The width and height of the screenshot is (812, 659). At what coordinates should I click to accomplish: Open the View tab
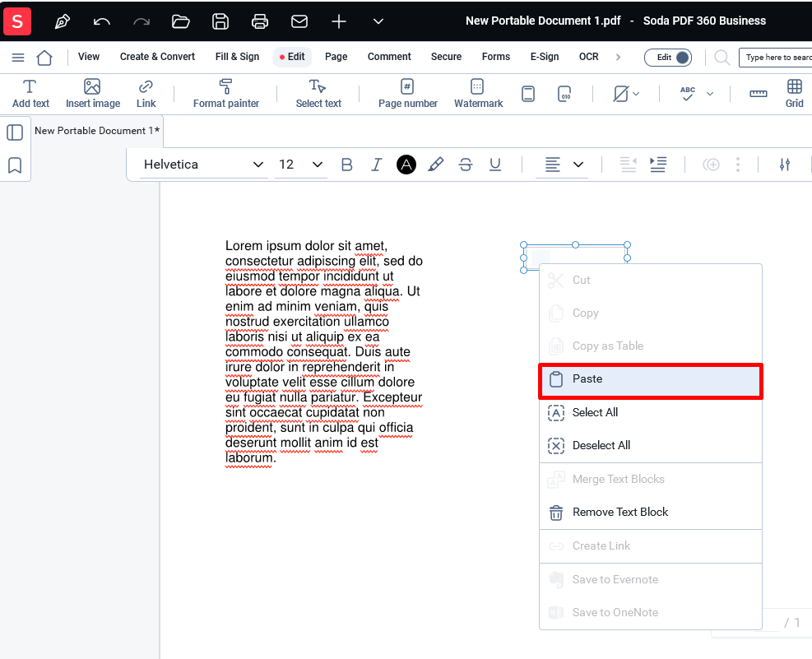89,57
